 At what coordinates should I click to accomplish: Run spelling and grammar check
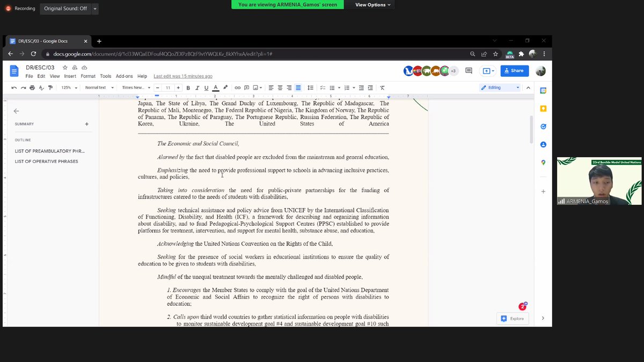pyautogui.click(x=41, y=87)
